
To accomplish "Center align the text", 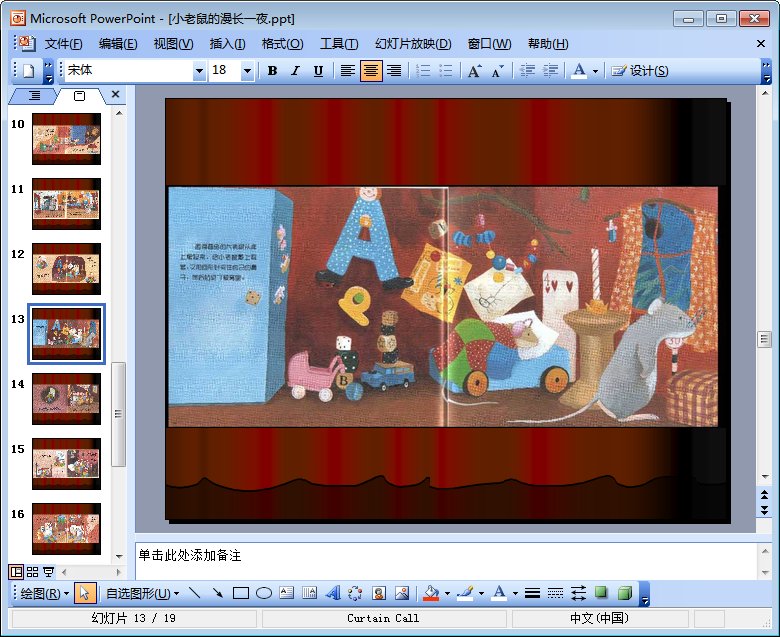I will click(x=371, y=71).
